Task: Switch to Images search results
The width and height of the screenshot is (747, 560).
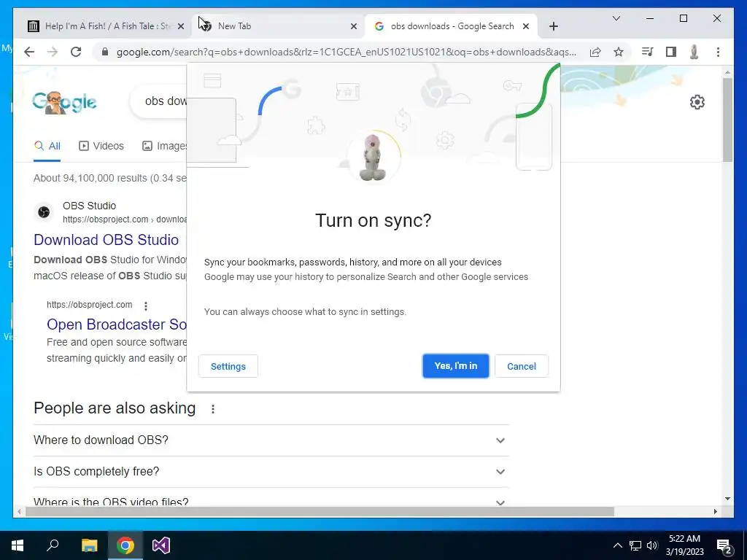Action: tap(164, 146)
